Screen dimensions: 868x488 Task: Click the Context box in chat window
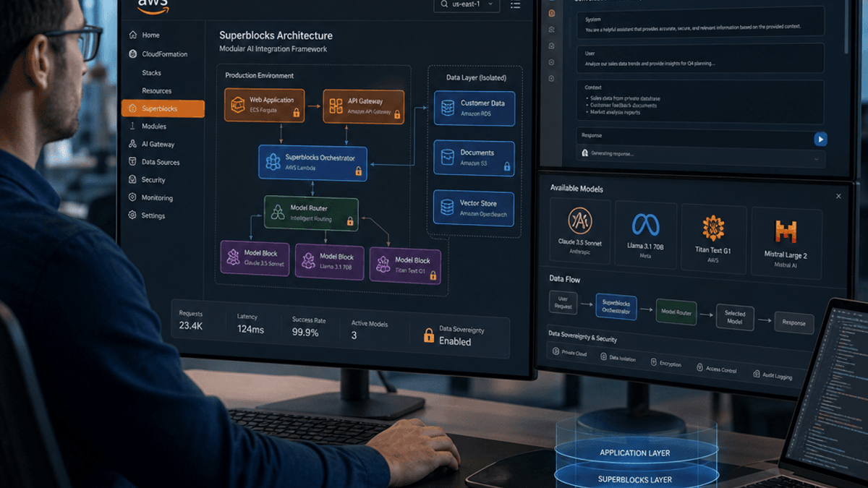point(701,100)
